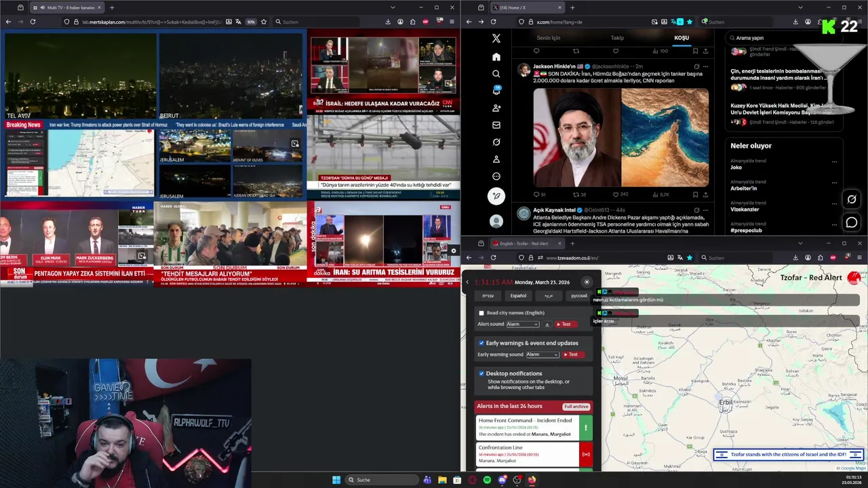
Task: Open floating chat bubble button in X
Action: coord(852,222)
